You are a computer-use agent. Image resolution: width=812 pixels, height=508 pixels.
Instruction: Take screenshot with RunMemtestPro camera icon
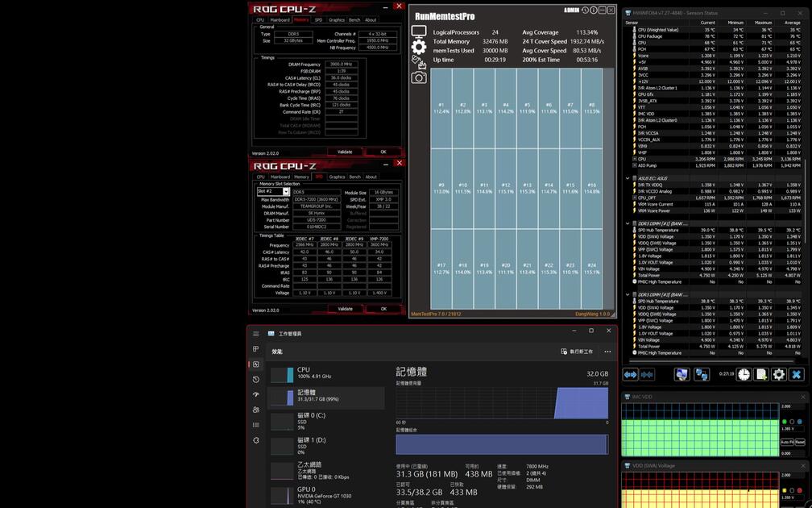(x=418, y=77)
